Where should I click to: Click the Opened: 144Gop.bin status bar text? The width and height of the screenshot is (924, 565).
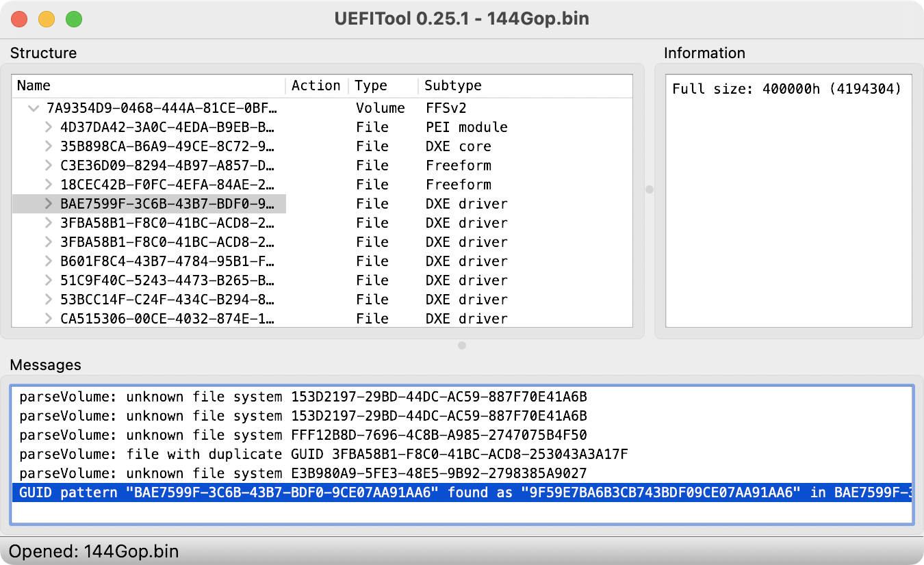pyautogui.click(x=94, y=551)
